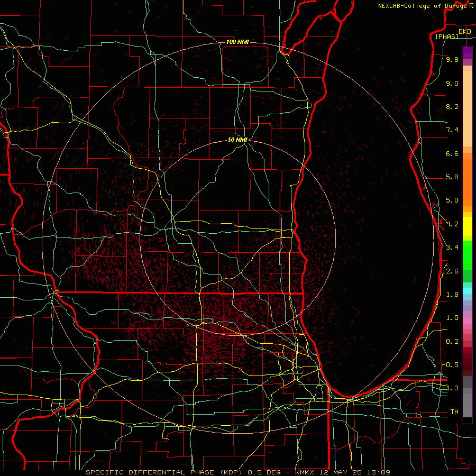Click the [PHAS] units label

(447, 36)
